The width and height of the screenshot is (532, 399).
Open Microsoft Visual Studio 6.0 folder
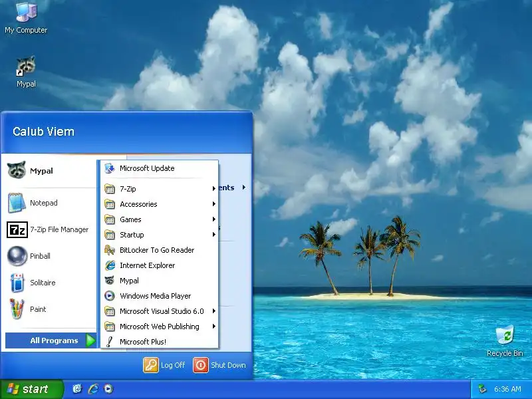(x=160, y=311)
